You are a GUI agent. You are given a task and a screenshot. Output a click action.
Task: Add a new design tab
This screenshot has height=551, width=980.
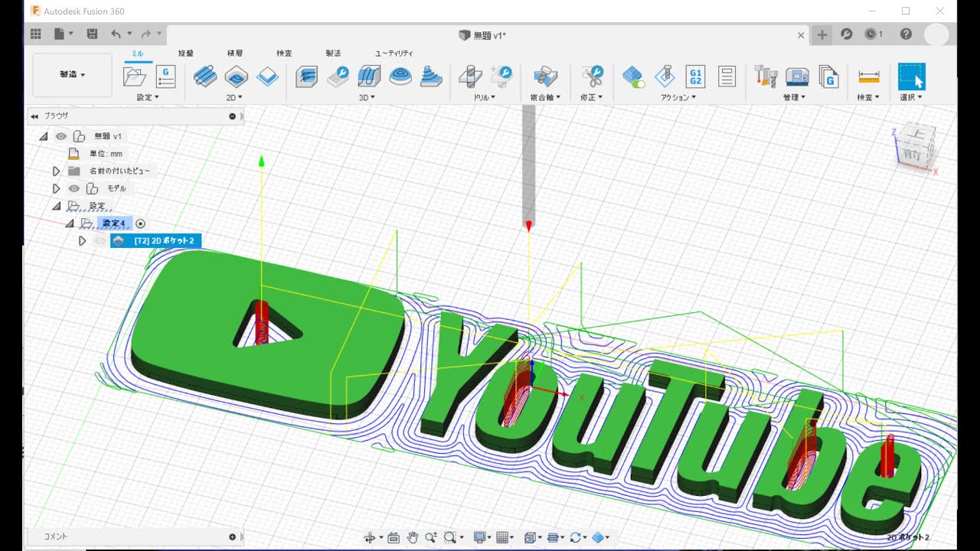pos(822,34)
